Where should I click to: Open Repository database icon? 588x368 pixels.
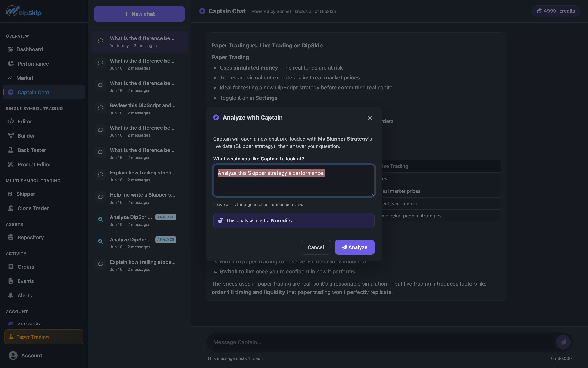[11, 237]
